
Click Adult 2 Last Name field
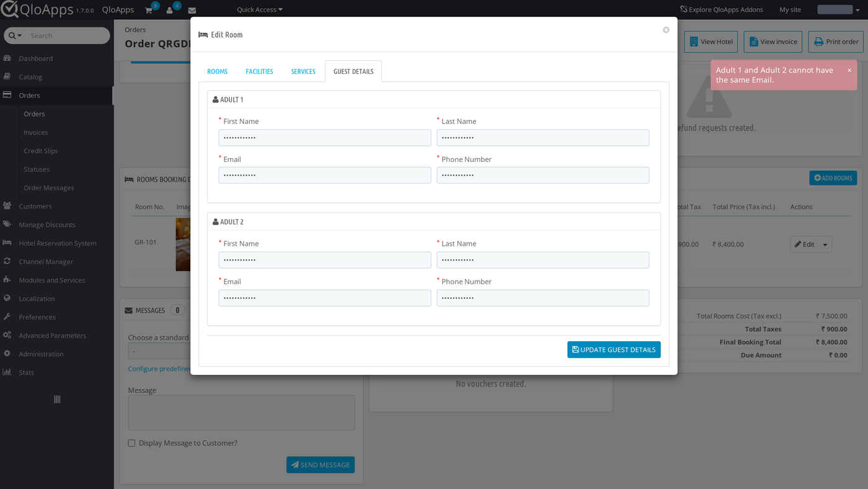coord(543,260)
